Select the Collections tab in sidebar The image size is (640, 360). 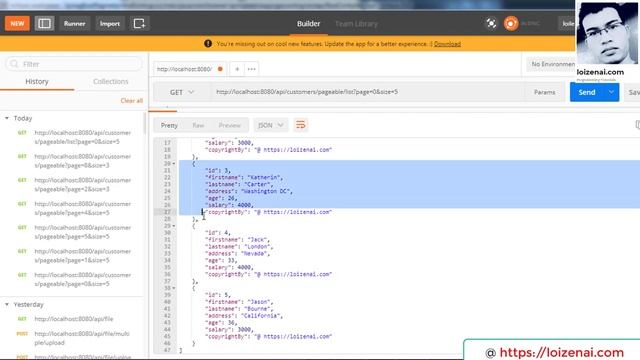point(111,82)
